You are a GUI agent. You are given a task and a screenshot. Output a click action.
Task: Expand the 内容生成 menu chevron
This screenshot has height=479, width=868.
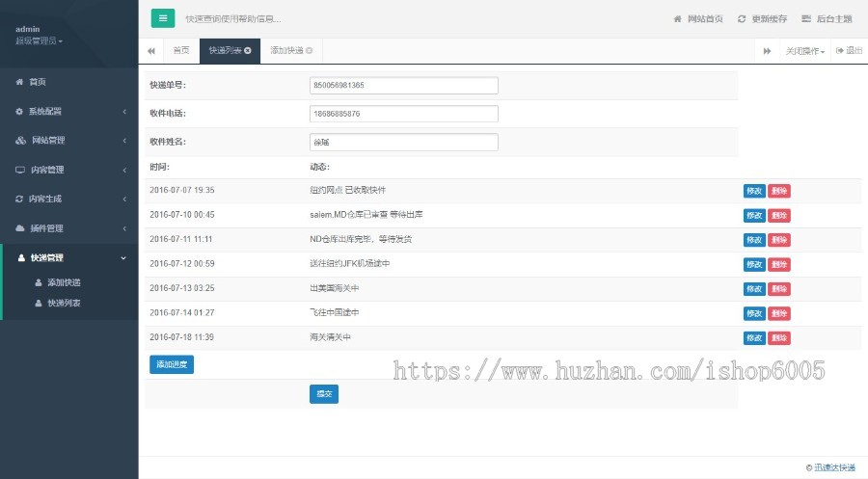124,200
